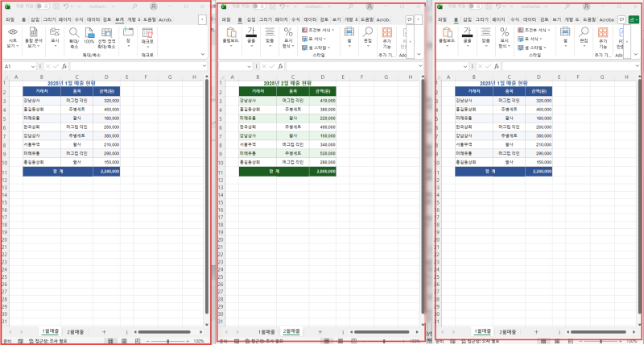Click vertical scrollbar in left window
Screen dimensions: 644x345
pos(207,197)
